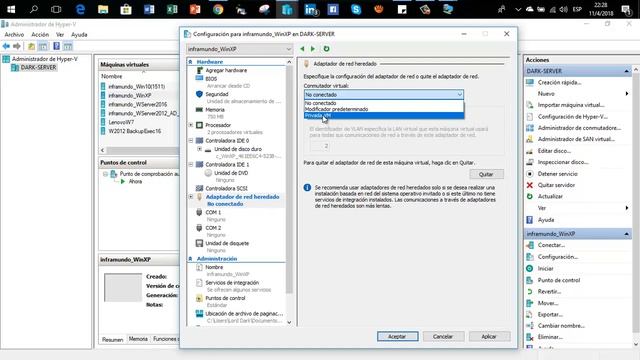Image resolution: width=640 pixels, height=360 pixels.
Task: Click the Cancelar button
Action: [x=443, y=336]
